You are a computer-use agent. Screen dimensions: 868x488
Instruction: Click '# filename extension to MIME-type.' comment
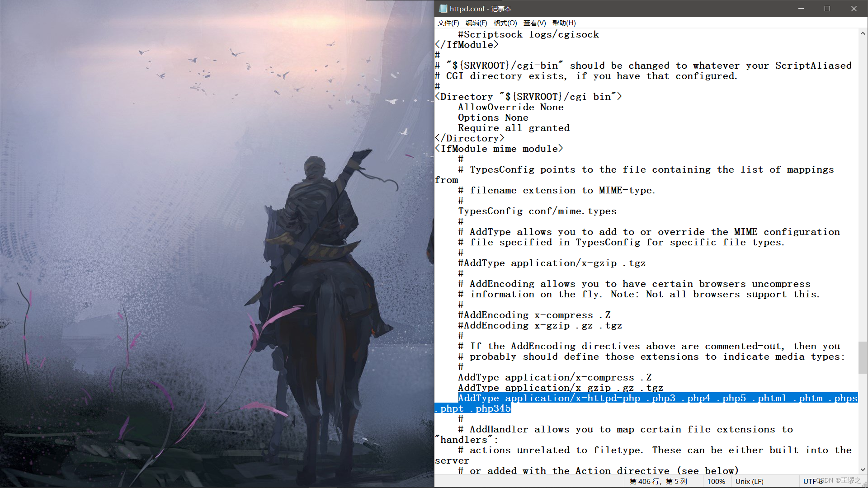557,190
